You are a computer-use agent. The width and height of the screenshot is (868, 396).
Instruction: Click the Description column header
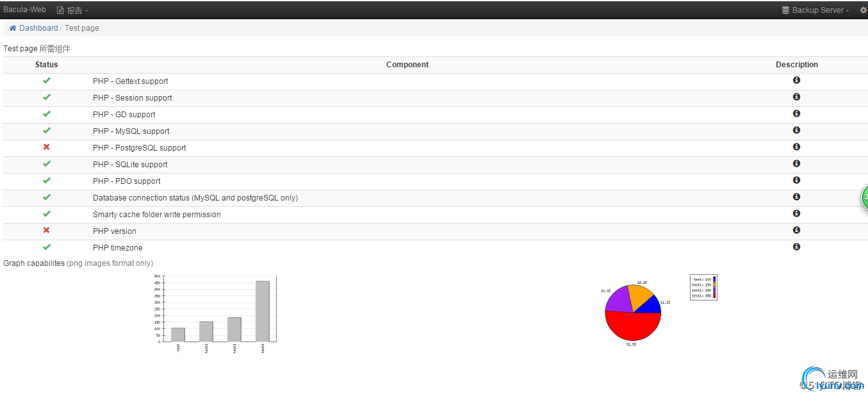tap(797, 65)
